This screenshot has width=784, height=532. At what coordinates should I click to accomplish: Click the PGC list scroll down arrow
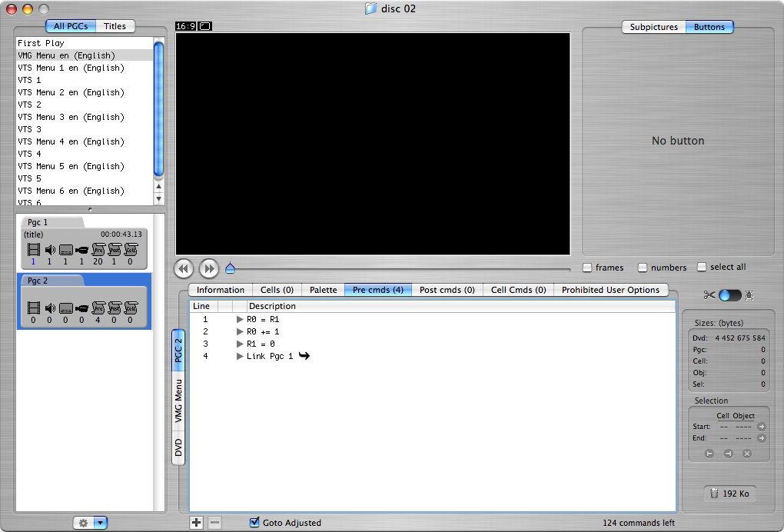[x=159, y=198]
